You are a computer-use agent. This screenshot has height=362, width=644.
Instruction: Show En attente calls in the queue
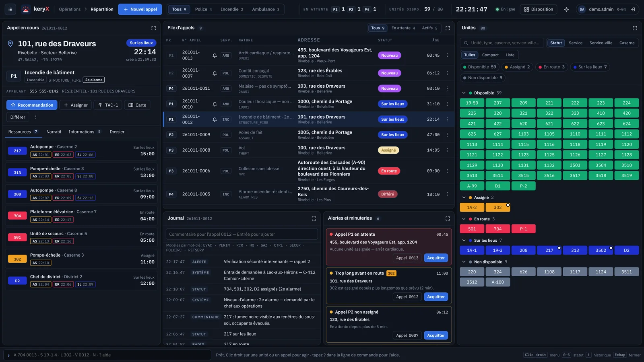[x=403, y=28]
